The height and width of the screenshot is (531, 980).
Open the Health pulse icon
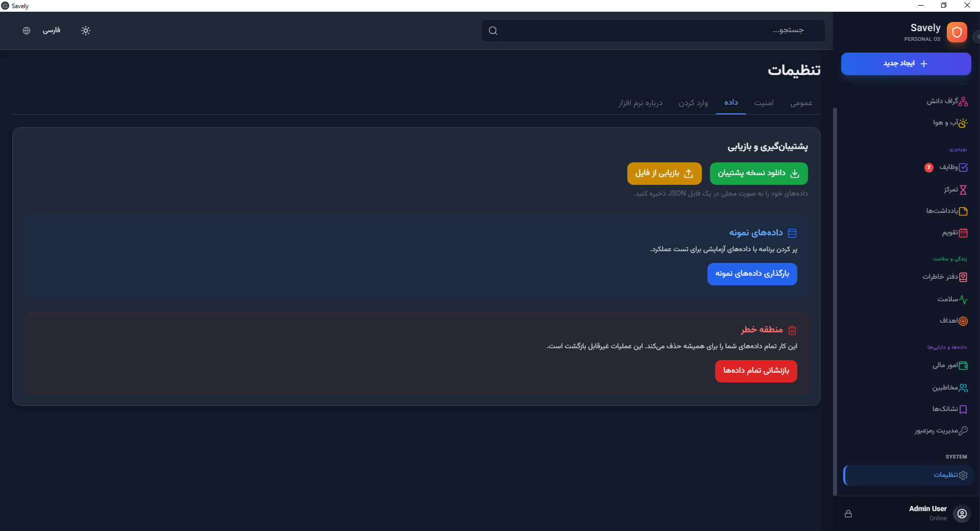click(963, 300)
